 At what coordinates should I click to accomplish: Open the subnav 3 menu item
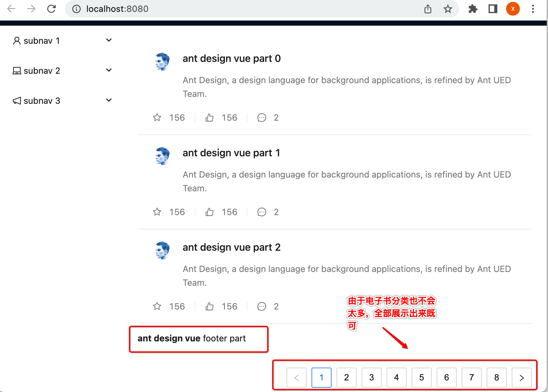(x=63, y=101)
